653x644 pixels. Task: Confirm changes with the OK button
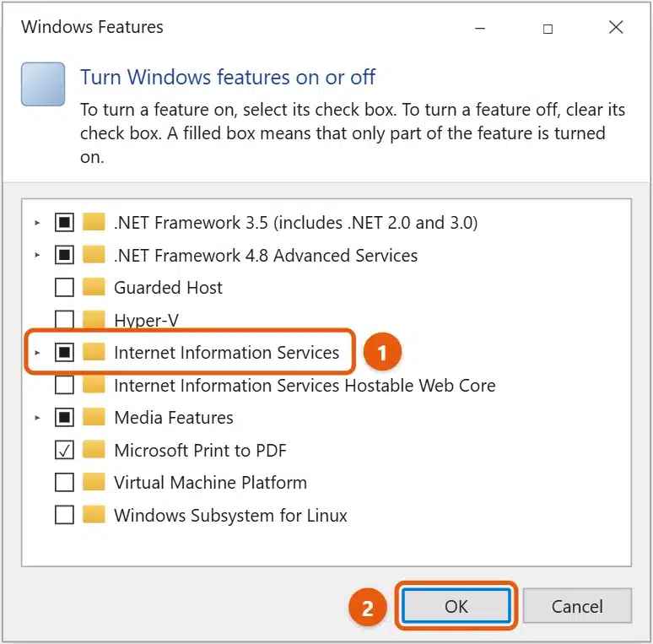click(456, 606)
